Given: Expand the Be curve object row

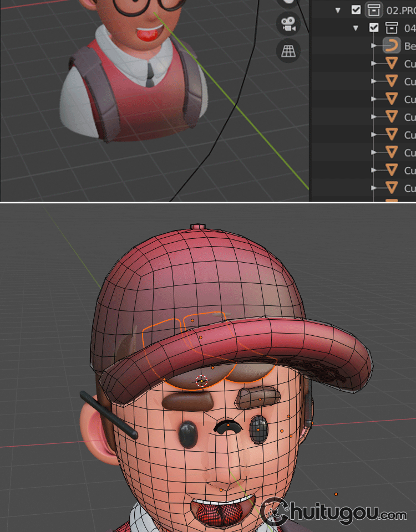Looking at the screenshot, I should (373, 45).
